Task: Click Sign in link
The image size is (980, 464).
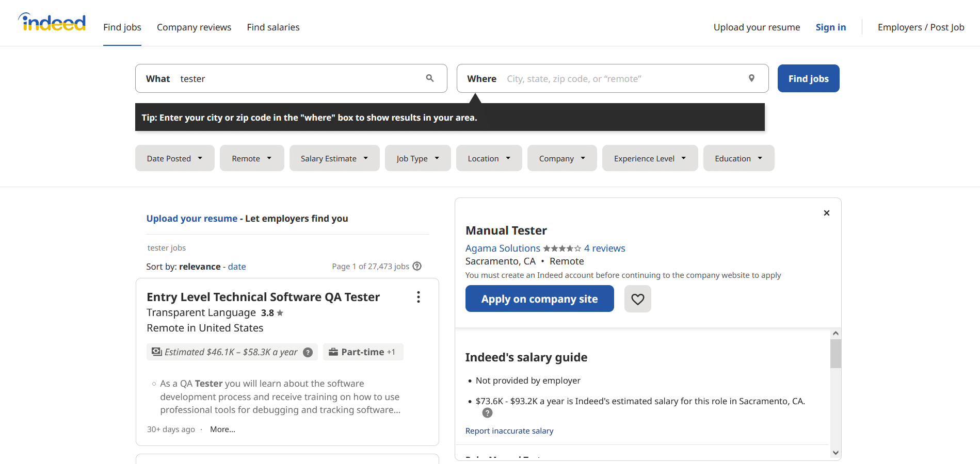Action: tap(831, 27)
